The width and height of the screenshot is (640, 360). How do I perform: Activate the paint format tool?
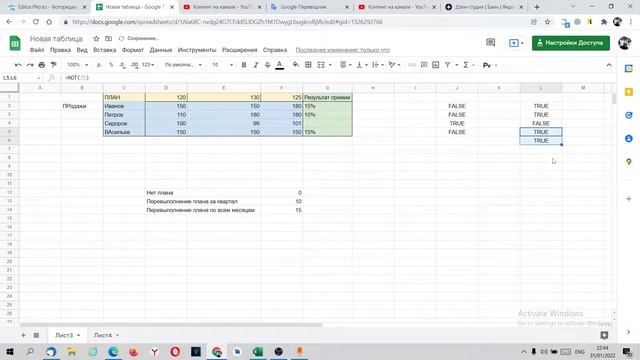(x=53, y=65)
